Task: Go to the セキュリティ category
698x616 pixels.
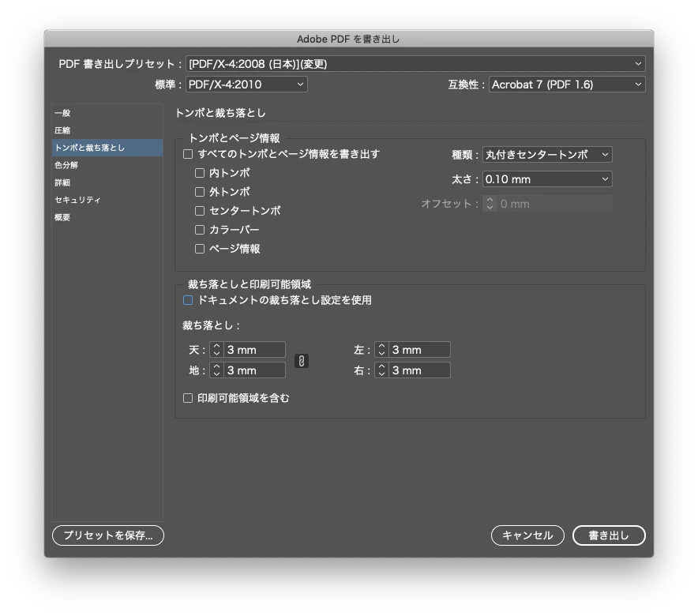Action: click(x=107, y=200)
